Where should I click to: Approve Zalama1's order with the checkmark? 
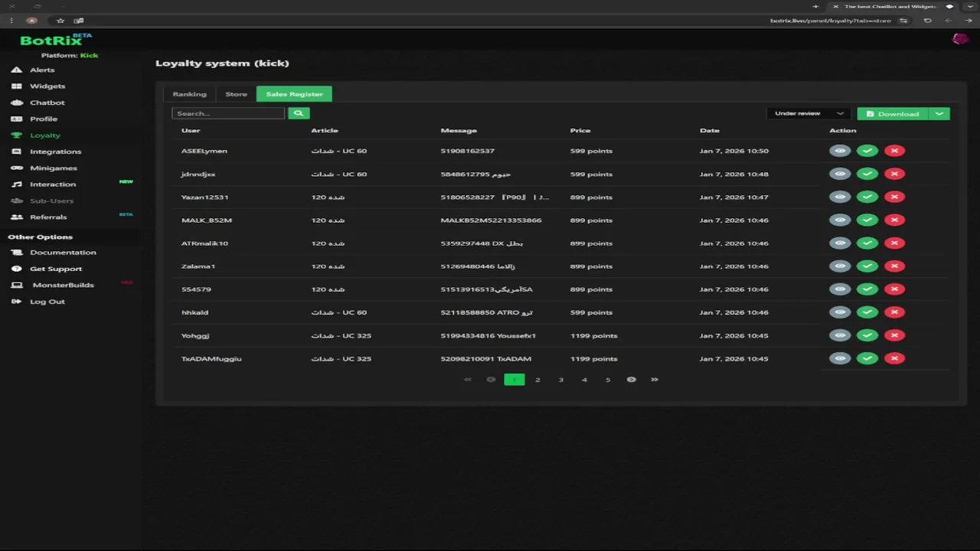point(867,266)
